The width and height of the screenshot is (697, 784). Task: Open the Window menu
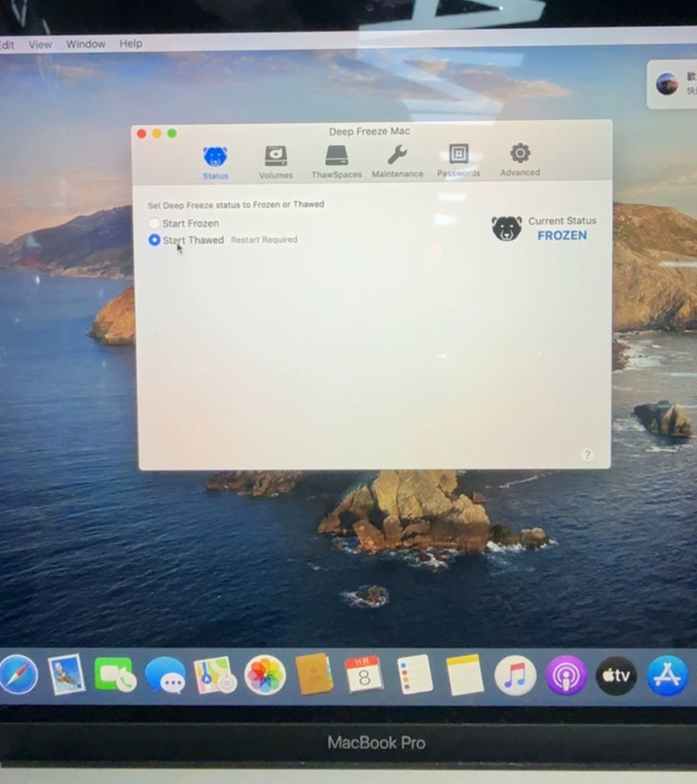85,44
